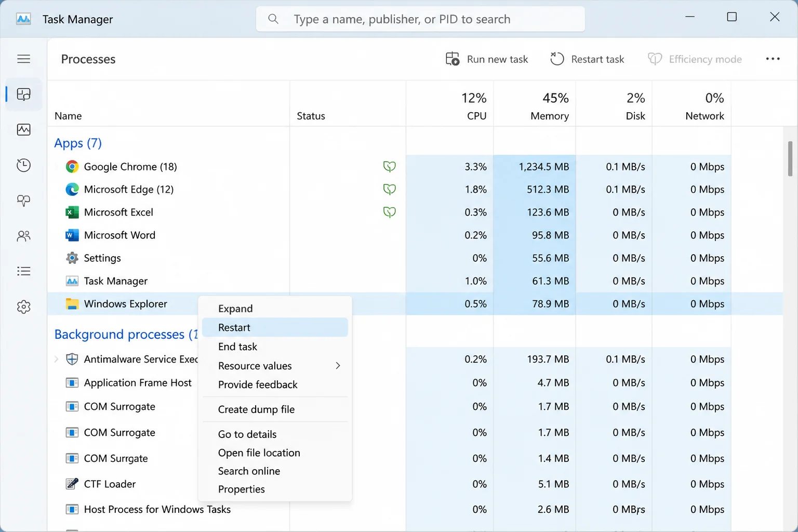
Task: Click Edge's 512.3 MB memory value
Action: pyautogui.click(x=548, y=190)
